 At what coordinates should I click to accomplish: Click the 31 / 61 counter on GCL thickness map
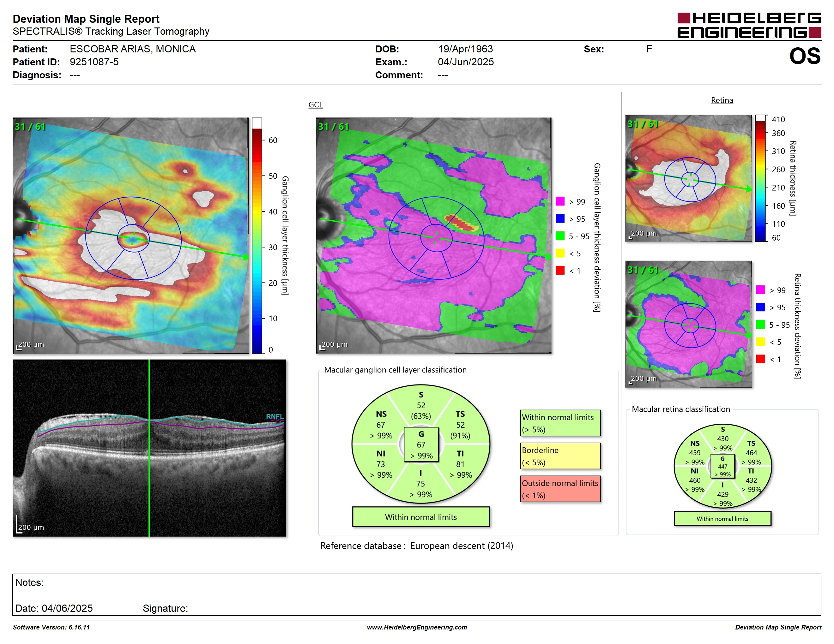30,127
